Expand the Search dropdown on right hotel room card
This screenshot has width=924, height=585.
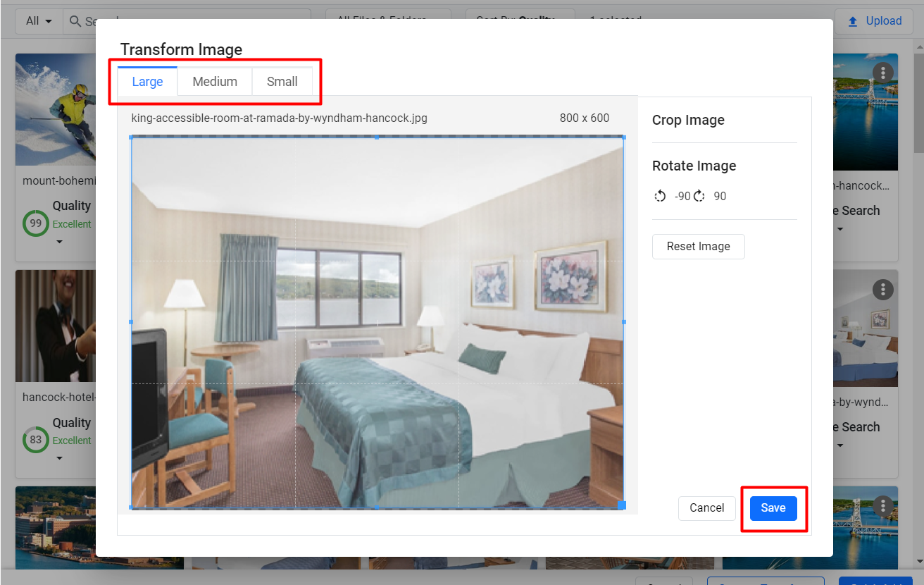point(840,445)
